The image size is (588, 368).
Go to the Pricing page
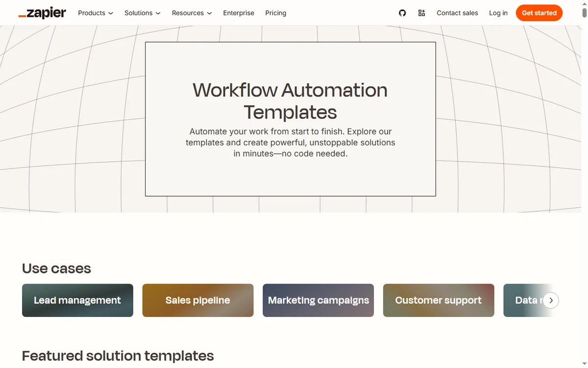click(x=276, y=13)
